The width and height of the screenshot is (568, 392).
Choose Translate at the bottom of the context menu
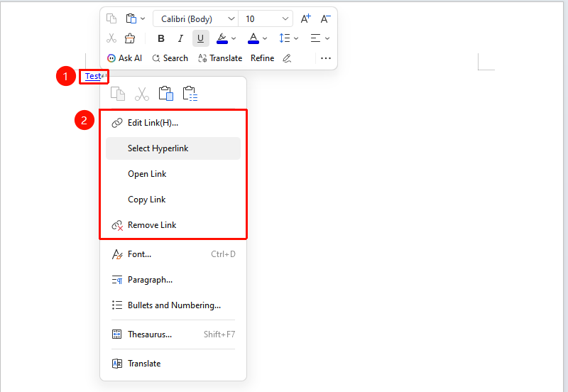point(173,364)
